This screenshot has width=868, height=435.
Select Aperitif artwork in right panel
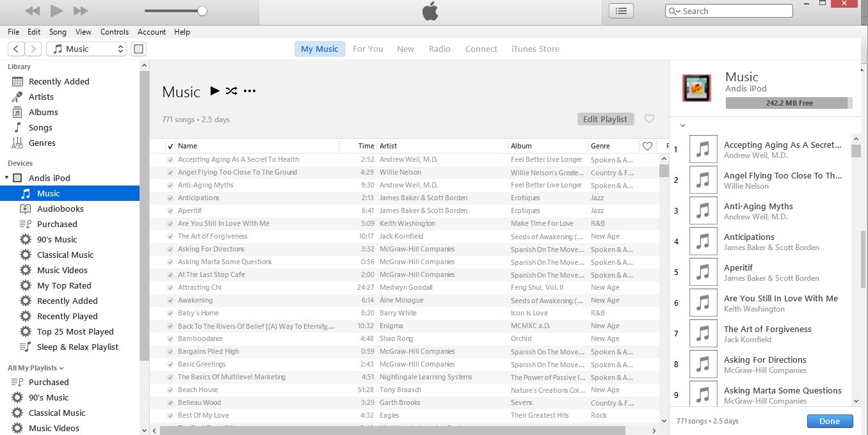(x=703, y=273)
